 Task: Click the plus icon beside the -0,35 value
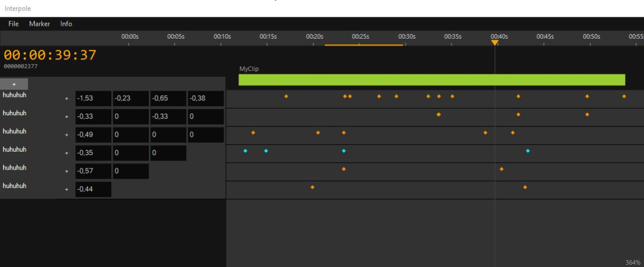click(x=67, y=153)
